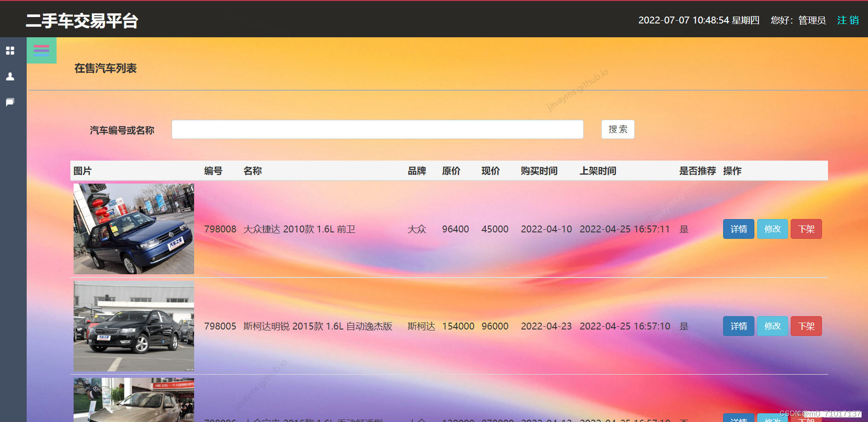Click 下架 for car 798008
The height and width of the screenshot is (422, 868).
pos(806,229)
